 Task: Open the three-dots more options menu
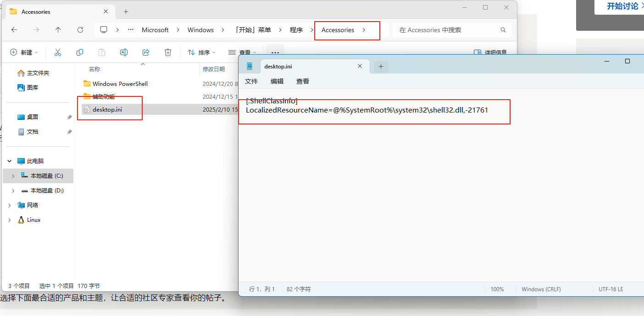(x=275, y=52)
